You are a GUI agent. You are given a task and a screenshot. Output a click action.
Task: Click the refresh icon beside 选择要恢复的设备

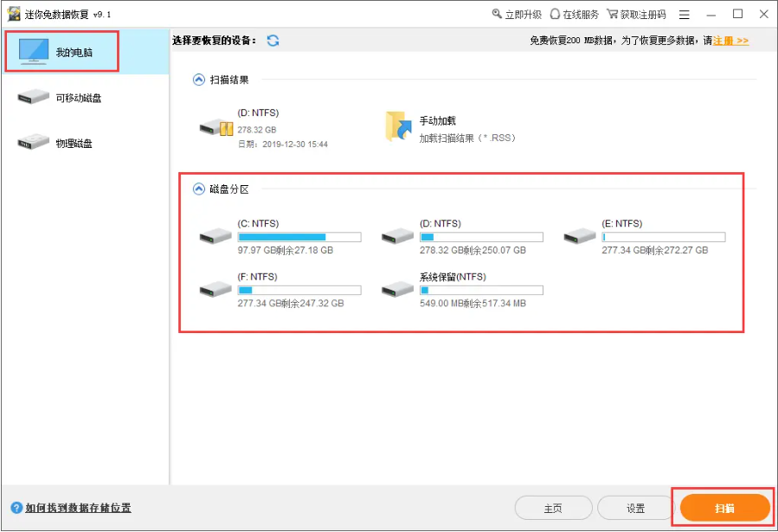273,40
